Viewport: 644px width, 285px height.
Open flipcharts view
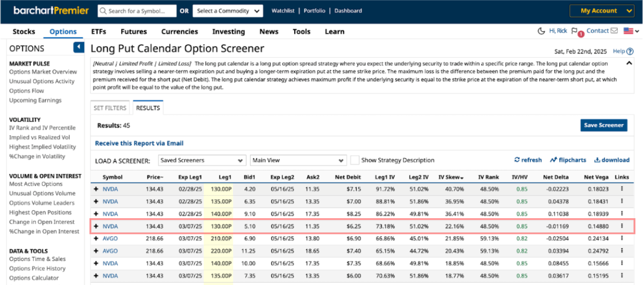[569, 160]
